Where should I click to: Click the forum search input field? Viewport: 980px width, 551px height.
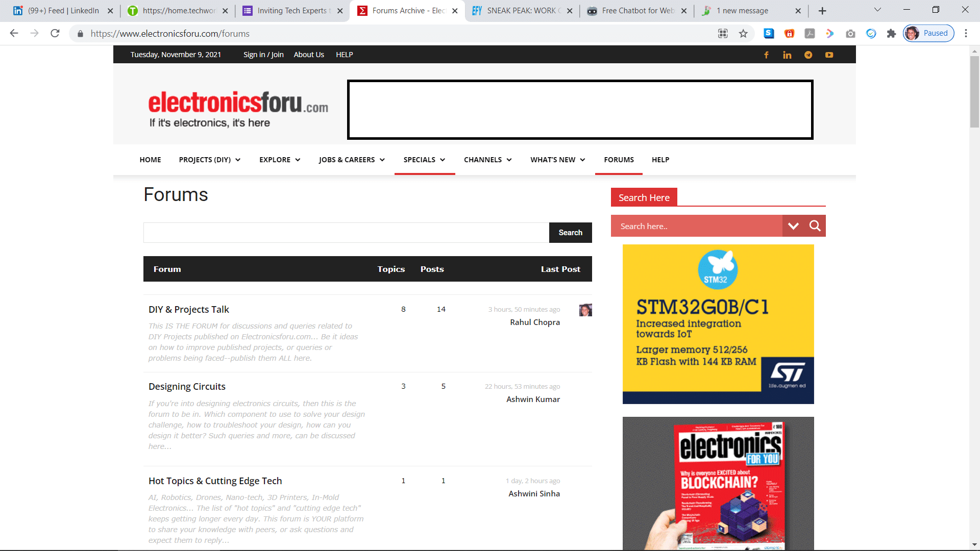[x=346, y=233]
